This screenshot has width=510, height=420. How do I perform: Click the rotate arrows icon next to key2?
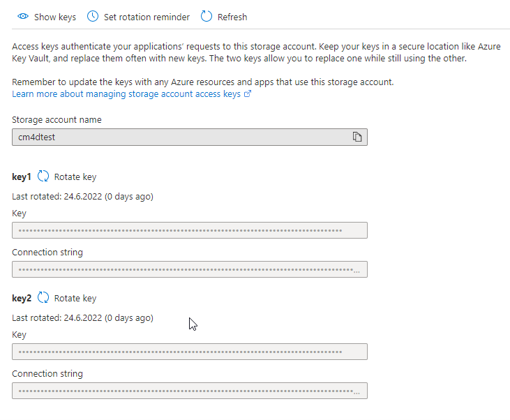pos(43,299)
